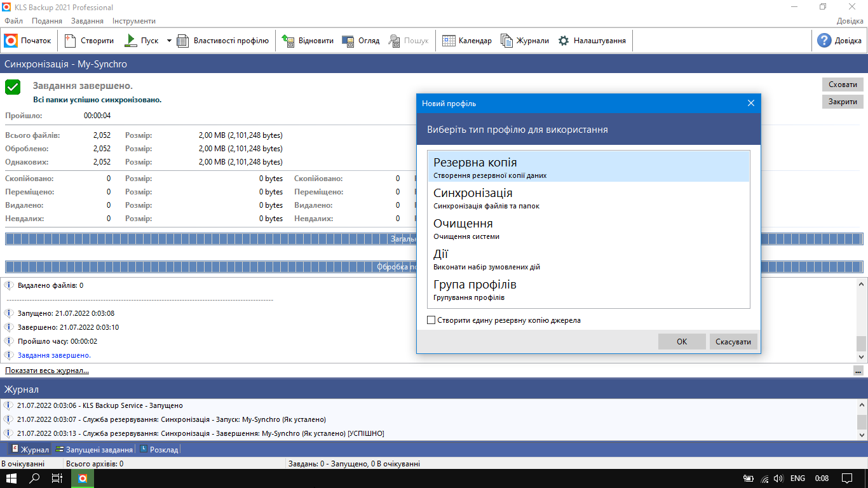Click Скасувати in the Новий профіль dialog

click(x=733, y=341)
